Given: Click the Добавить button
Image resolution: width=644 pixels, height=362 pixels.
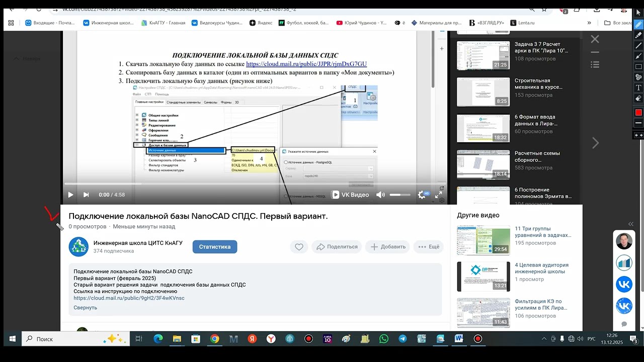Looking at the screenshot, I should [x=388, y=247].
